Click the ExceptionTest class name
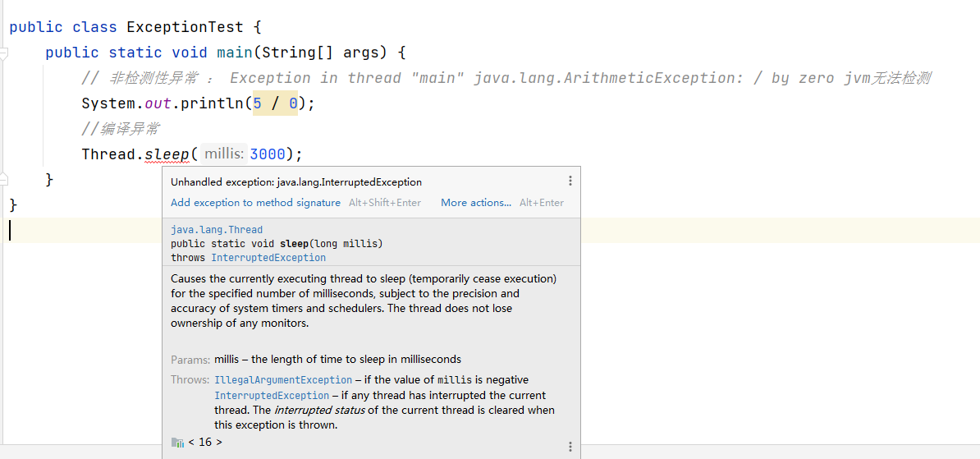The height and width of the screenshot is (459, 980). (x=185, y=27)
